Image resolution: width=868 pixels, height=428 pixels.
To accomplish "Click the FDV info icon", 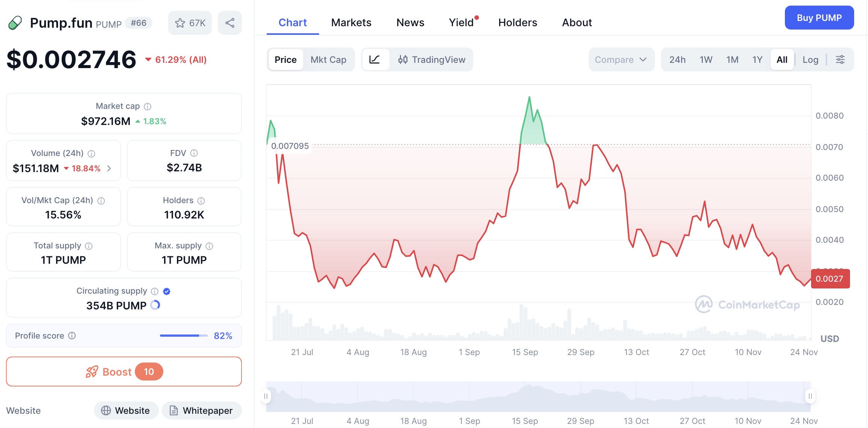I will pos(194,153).
